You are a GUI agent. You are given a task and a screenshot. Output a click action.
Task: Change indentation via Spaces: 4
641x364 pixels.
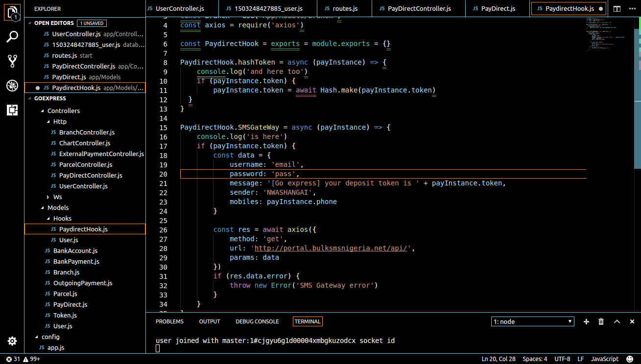(x=535, y=359)
